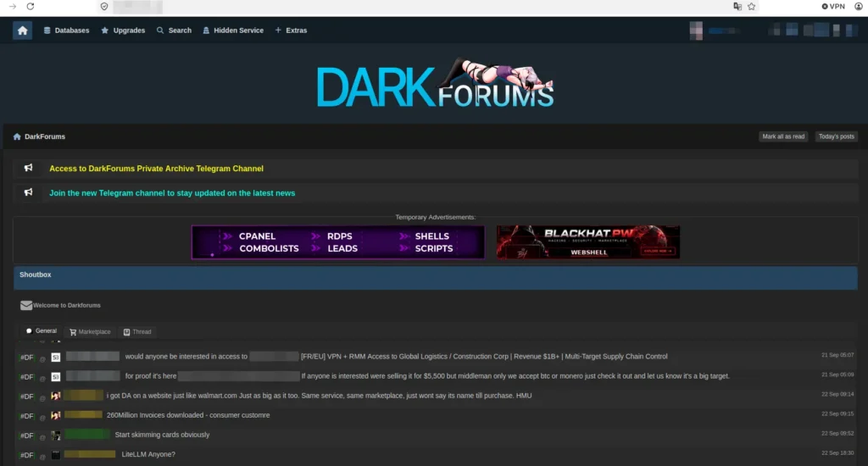The height and width of the screenshot is (466, 868).
Task: Click the 21 Sep 05:07 timestamp
Action: pyautogui.click(x=837, y=355)
